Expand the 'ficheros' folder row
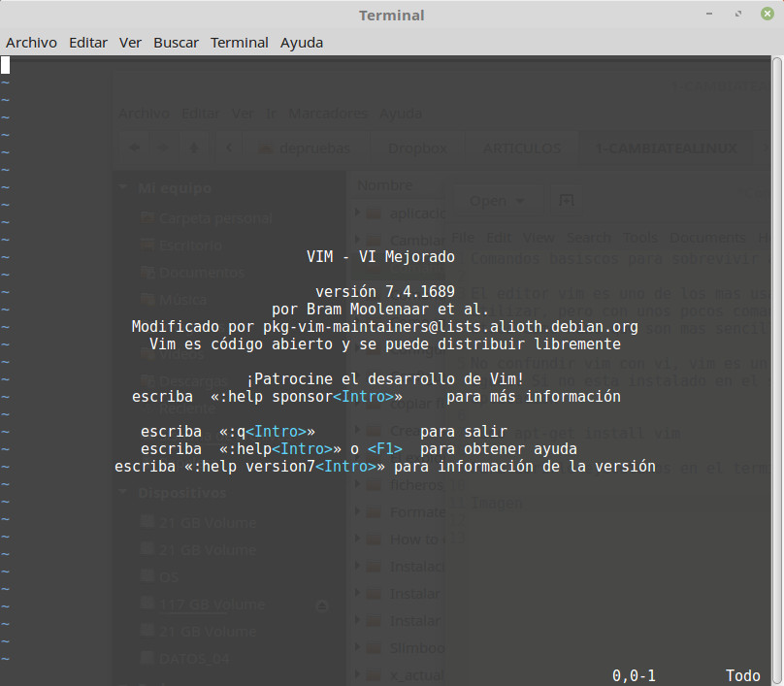The width and height of the screenshot is (784, 686). (x=357, y=484)
